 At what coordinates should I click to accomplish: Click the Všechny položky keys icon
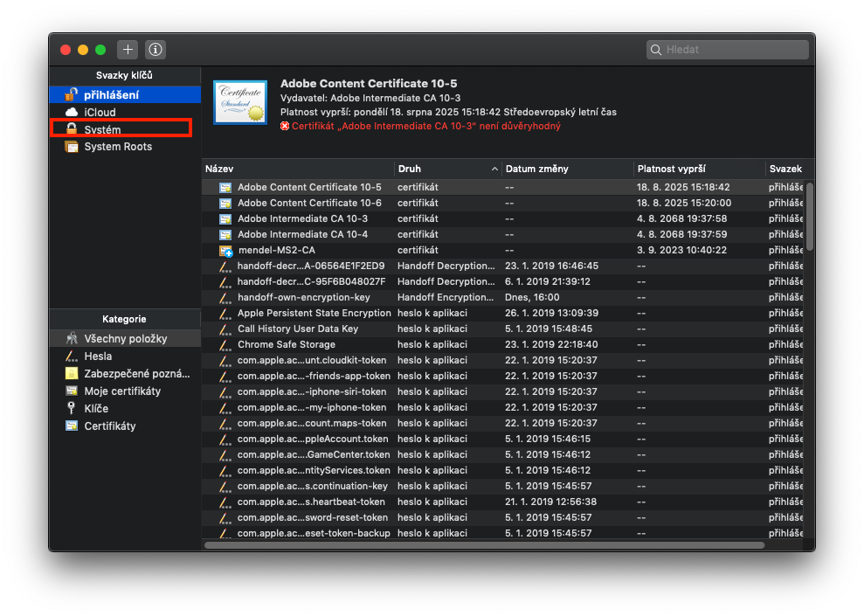pyautogui.click(x=72, y=338)
